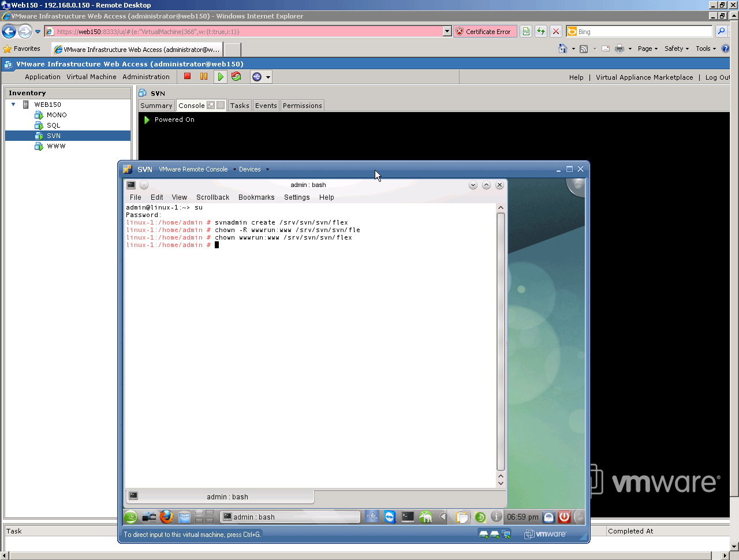Open the blue snapshot toolbar dropdown
Screen dimensions: 739x560
[261, 77]
